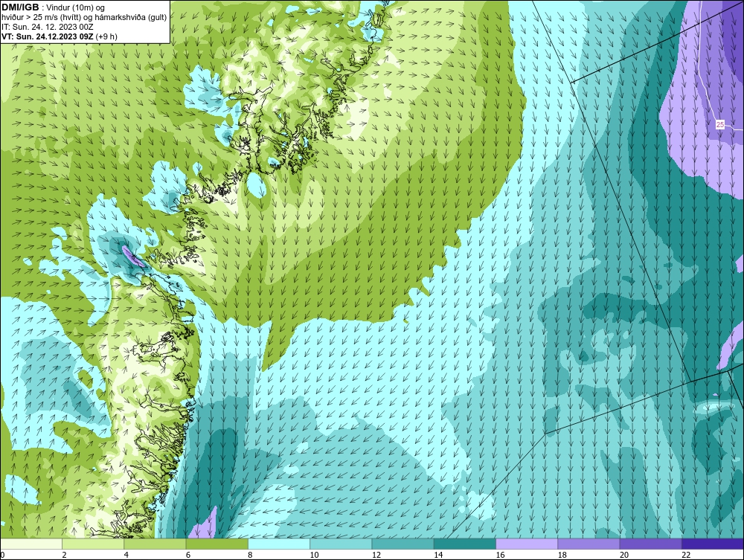Click the 'hviður > 25 m/s' header line
This screenshot has width=744, height=560.
pyautogui.click(x=83, y=18)
